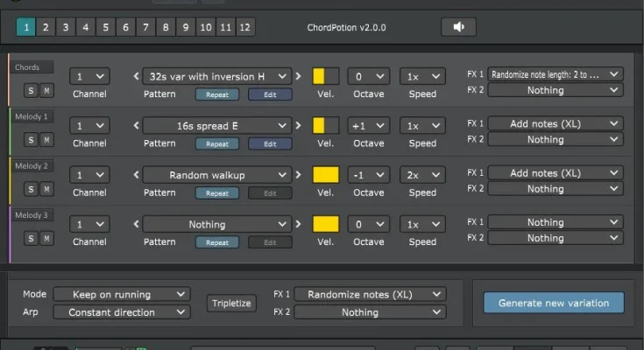Go to previous pattern on Melody 2 track

tap(136, 175)
